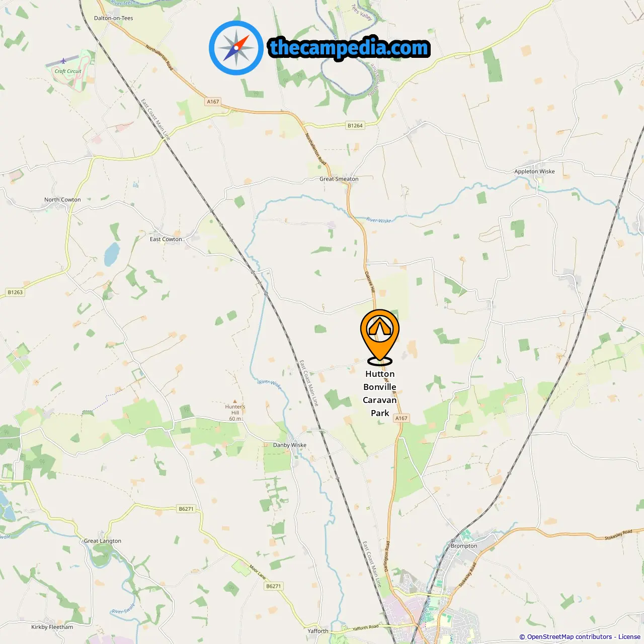Click the OpenStreetMap contributors link
Image resolution: width=644 pixels, height=644 pixels.
[569, 636]
